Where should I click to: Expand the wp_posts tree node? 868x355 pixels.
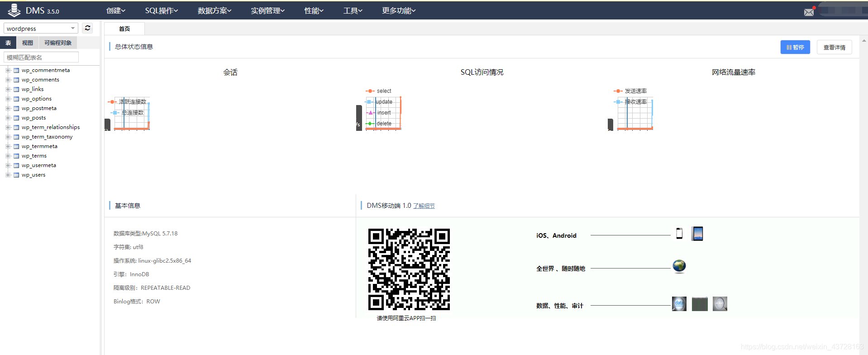click(8, 118)
